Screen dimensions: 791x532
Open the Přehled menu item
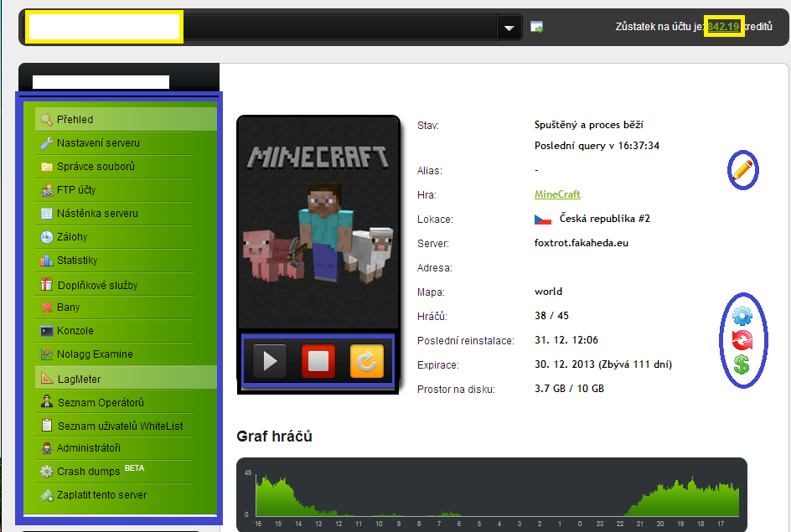click(x=126, y=120)
